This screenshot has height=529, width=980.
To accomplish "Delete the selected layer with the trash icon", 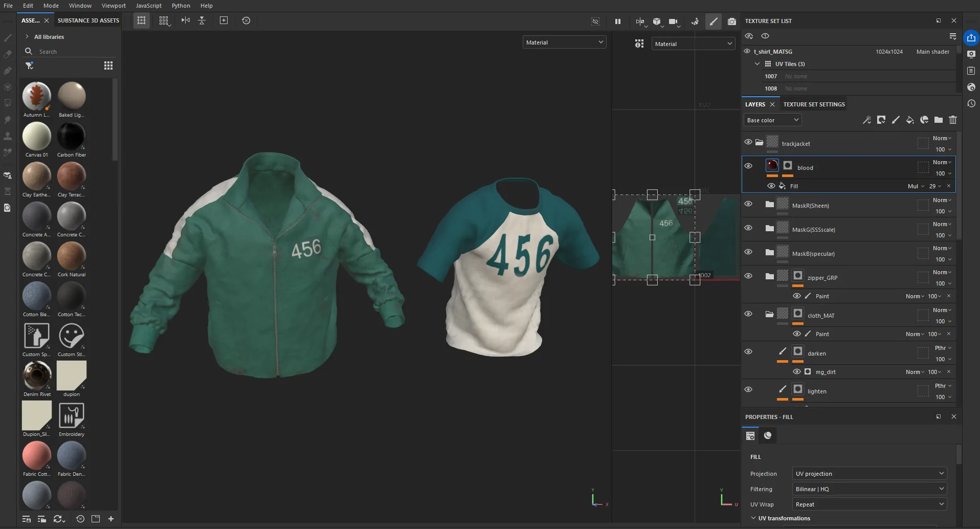I will coord(952,120).
